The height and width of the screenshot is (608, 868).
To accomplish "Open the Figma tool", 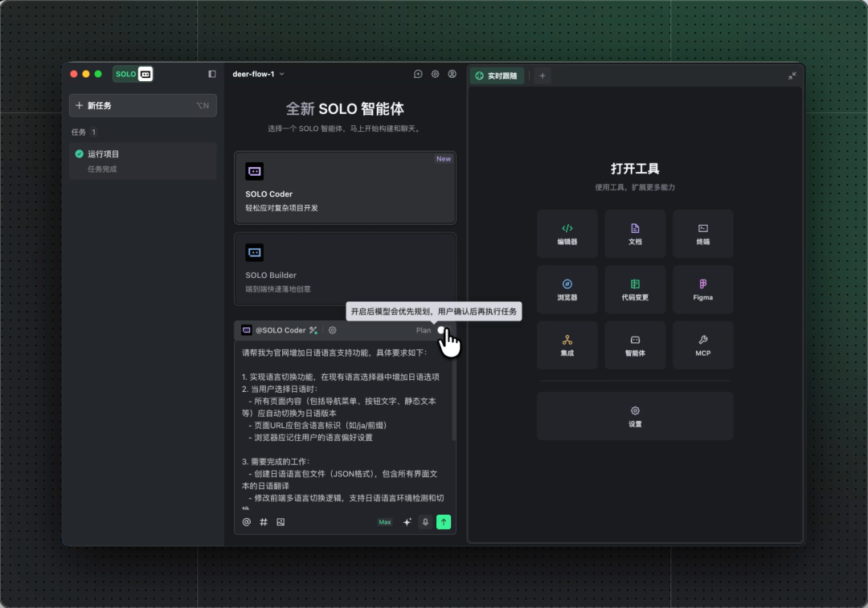I will 703,290.
